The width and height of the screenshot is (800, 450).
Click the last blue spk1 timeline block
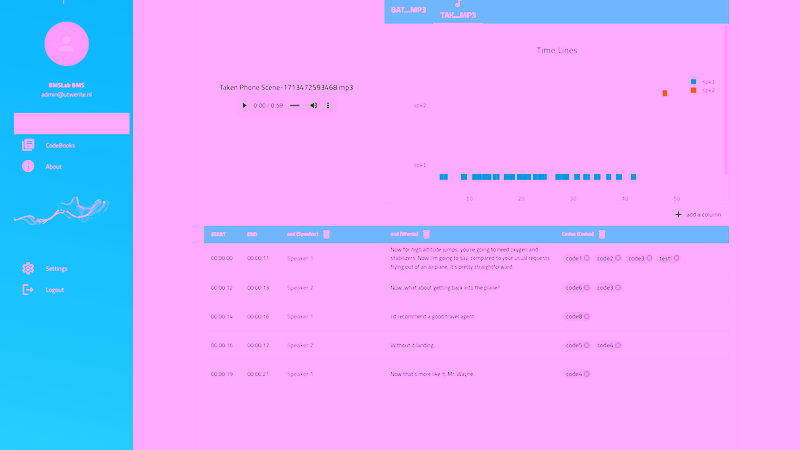[633, 177]
